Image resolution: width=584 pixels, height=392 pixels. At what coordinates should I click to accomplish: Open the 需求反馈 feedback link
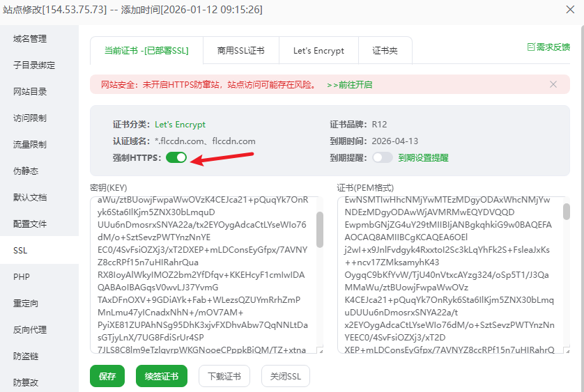coord(548,47)
